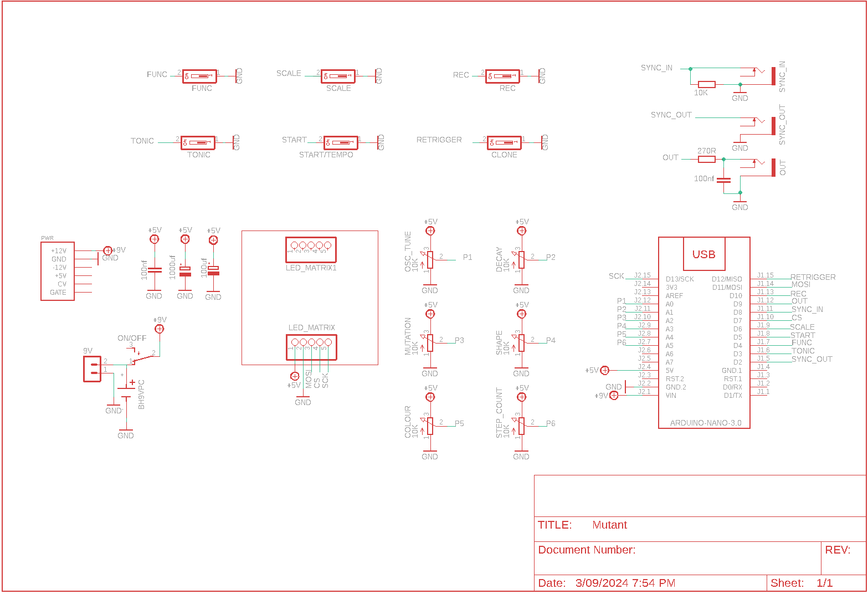Select the 100nf capacitor beside the 1000uf capacitor
Image resolution: width=868 pixels, height=594 pixels.
pyautogui.click(x=155, y=270)
